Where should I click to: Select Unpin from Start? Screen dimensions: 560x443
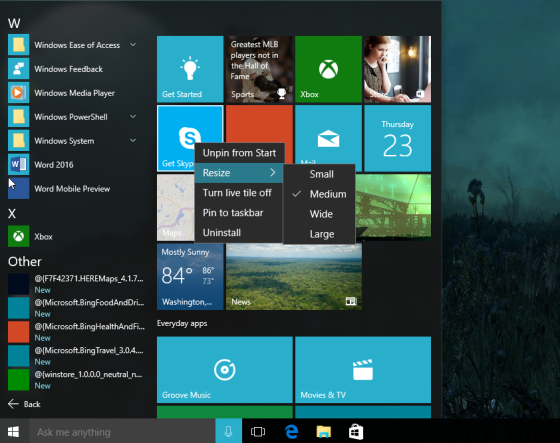239,153
